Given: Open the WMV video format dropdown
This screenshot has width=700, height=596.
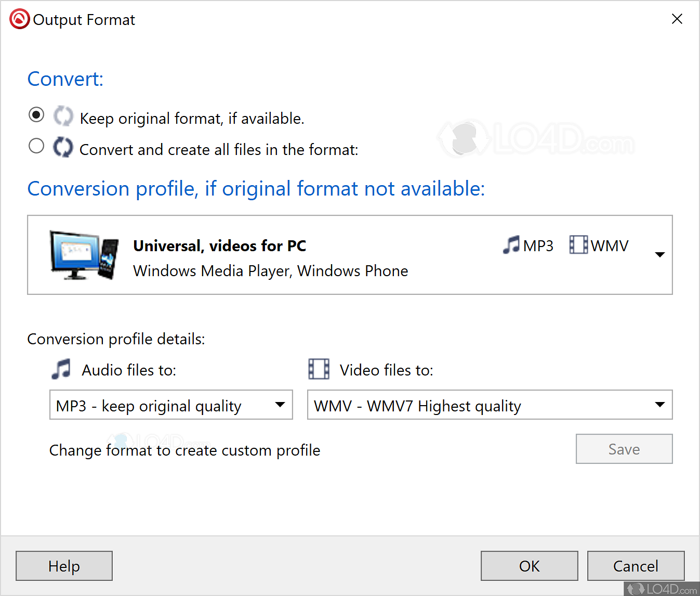Looking at the screenshot, I should tap(659, 405).
